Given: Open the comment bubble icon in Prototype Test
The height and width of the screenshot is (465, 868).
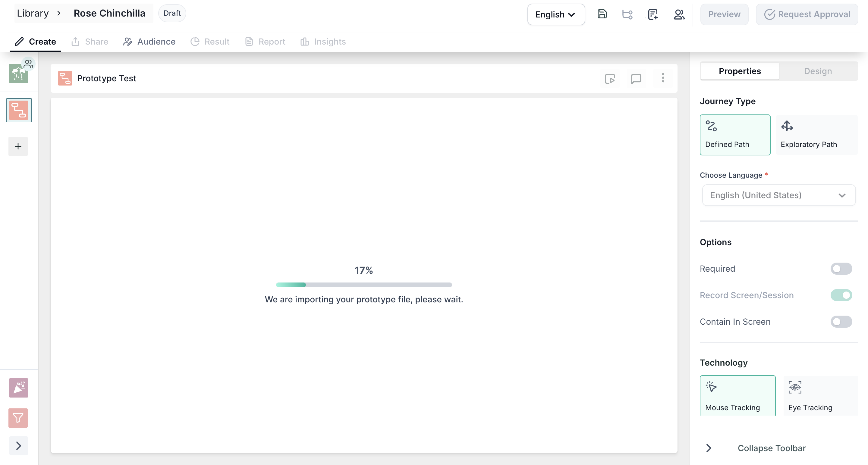Looking at the screenshot, I should point(636,79).
